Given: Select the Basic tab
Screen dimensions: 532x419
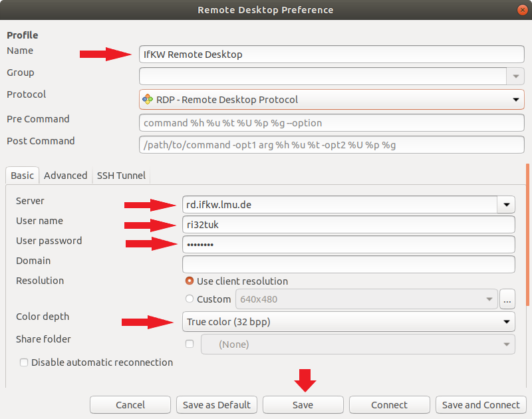Looking at the screenshot, I should point(23,176).
